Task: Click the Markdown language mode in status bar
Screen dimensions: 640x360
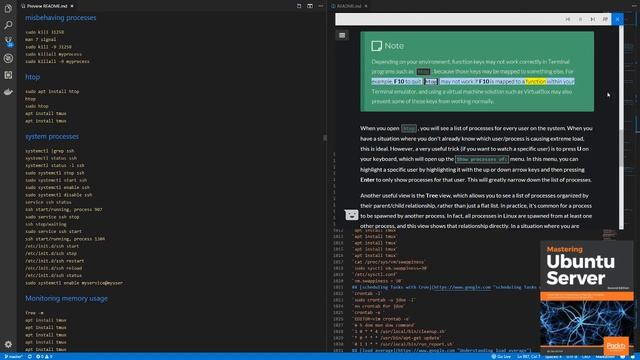Action: [605, 357]
